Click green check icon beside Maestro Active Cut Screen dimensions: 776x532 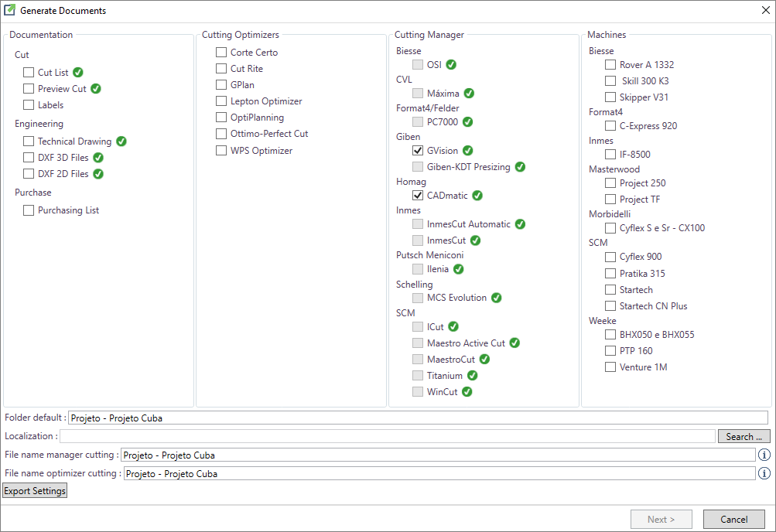(514, 343)
